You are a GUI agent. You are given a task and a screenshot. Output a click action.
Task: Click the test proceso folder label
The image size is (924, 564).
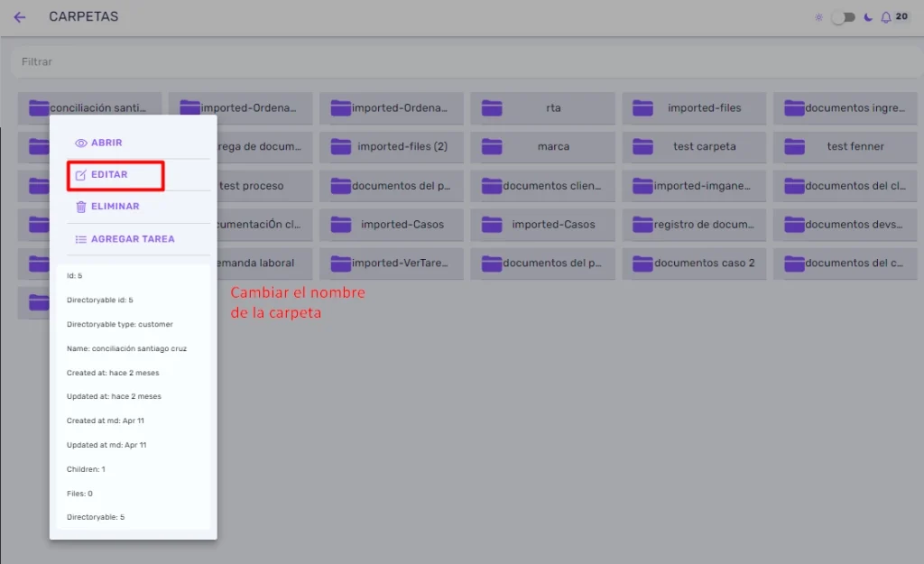point(252,186)
